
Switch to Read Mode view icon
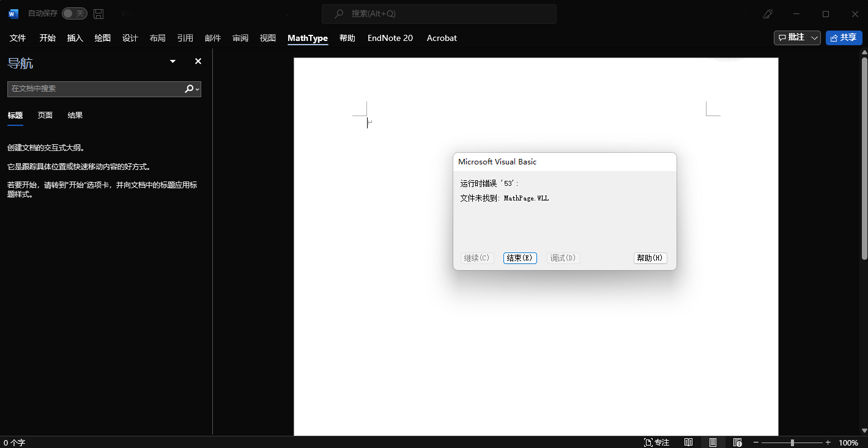pyautogui.click(x=689, y=442)
